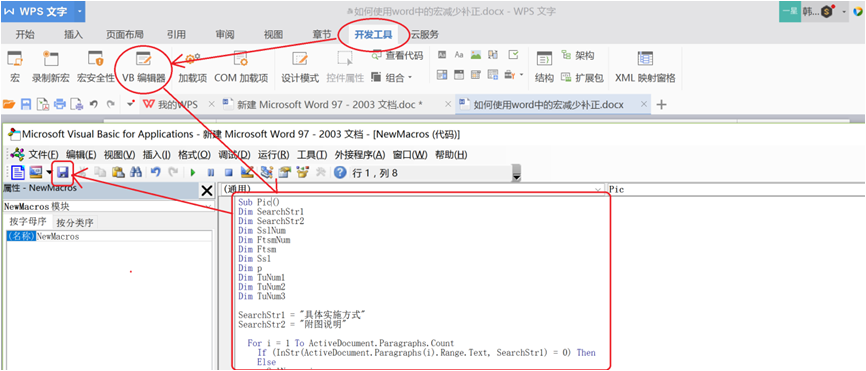Insert the checkbox content control

coord(513,55)
